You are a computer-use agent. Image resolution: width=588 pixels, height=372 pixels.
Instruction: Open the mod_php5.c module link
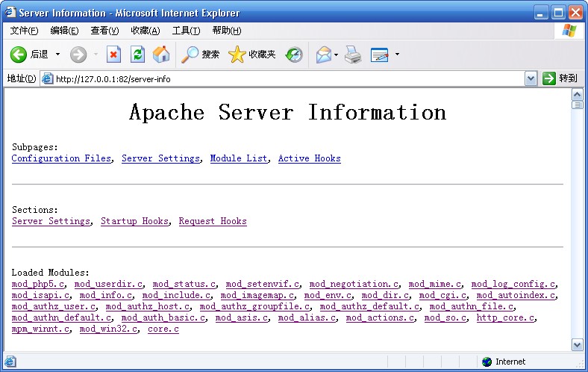pyautogui.click(x=38, y=284)
